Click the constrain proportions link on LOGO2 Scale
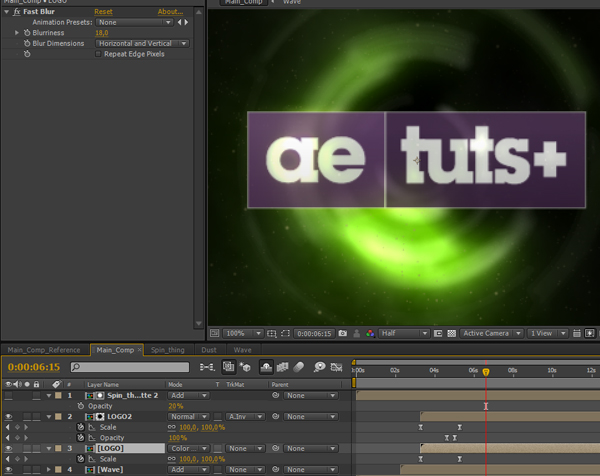The width and height of the screenshot is (600, 476). (171, 427)
